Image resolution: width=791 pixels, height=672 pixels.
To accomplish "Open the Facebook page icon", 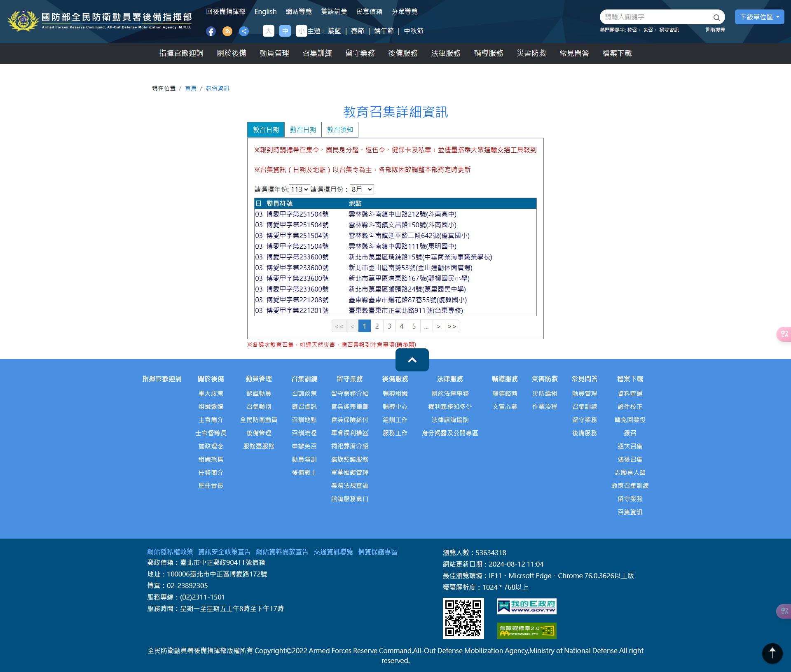I will pyautogui.click(x=211, y=31).
